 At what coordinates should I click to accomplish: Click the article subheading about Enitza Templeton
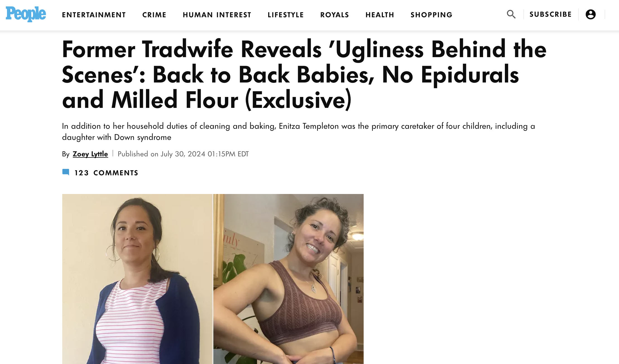tap(298, 132)
